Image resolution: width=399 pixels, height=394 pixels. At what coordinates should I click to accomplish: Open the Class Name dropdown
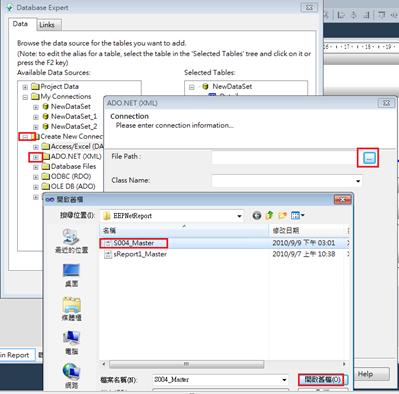point(358,181)
